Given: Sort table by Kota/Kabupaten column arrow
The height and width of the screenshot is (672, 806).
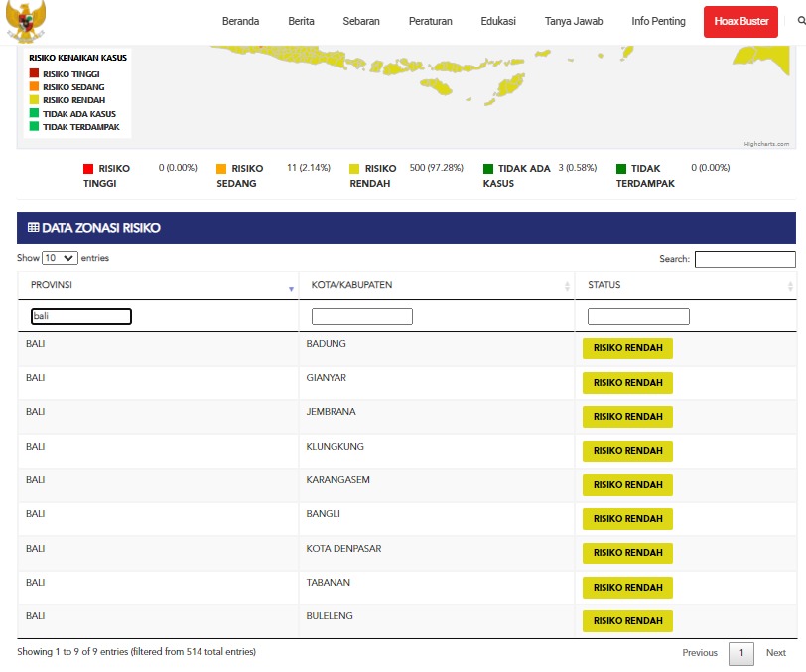Looking at the screenshot, I should [x=567, y=286].
